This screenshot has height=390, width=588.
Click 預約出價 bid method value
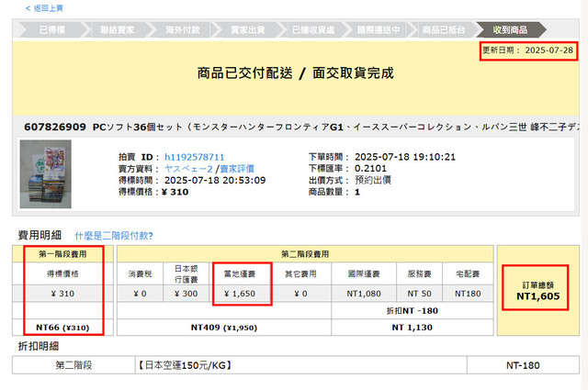373,180
